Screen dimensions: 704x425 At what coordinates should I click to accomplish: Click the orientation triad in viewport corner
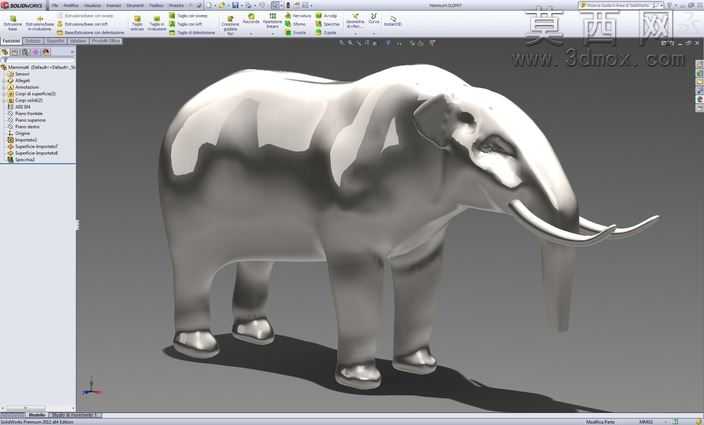coord(92,388)
